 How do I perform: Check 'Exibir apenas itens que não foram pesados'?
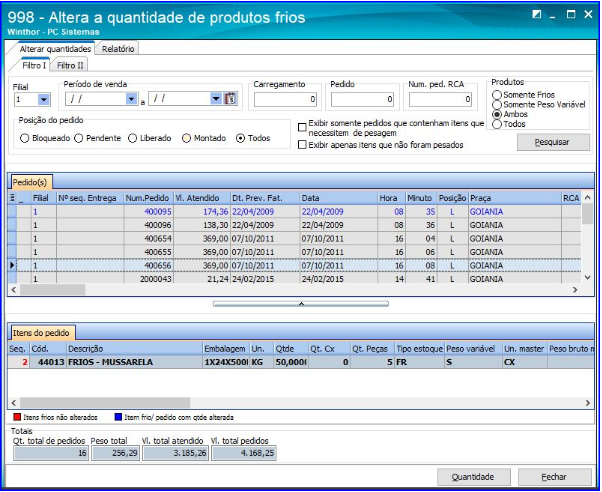(x=303, y=145)
